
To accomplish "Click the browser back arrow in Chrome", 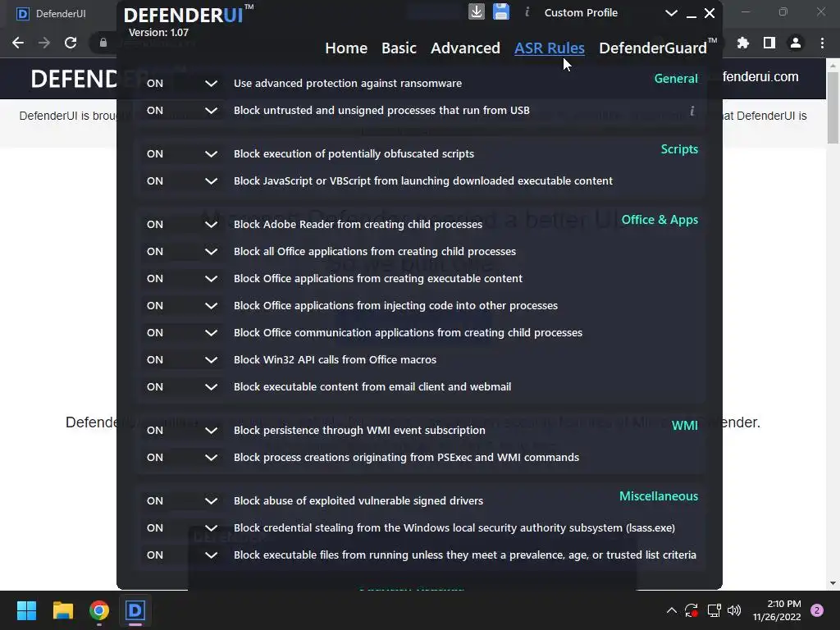I will 18,43.
